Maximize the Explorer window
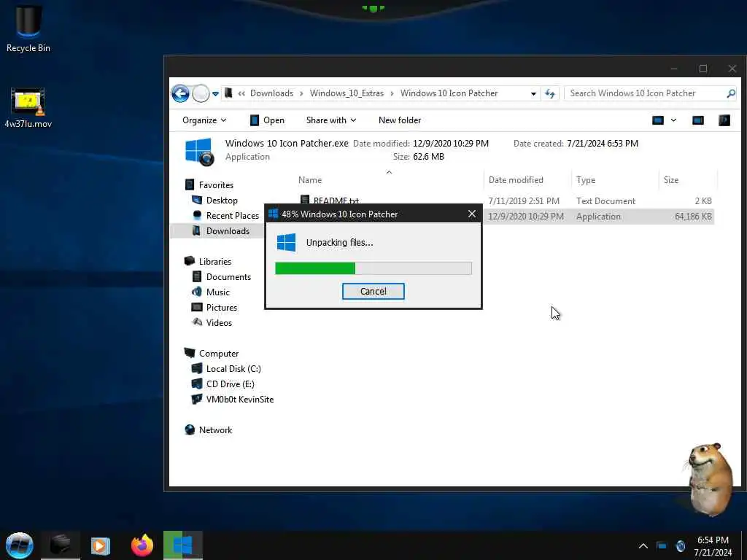This screenshot has height=560, width=747. [703, 69]
